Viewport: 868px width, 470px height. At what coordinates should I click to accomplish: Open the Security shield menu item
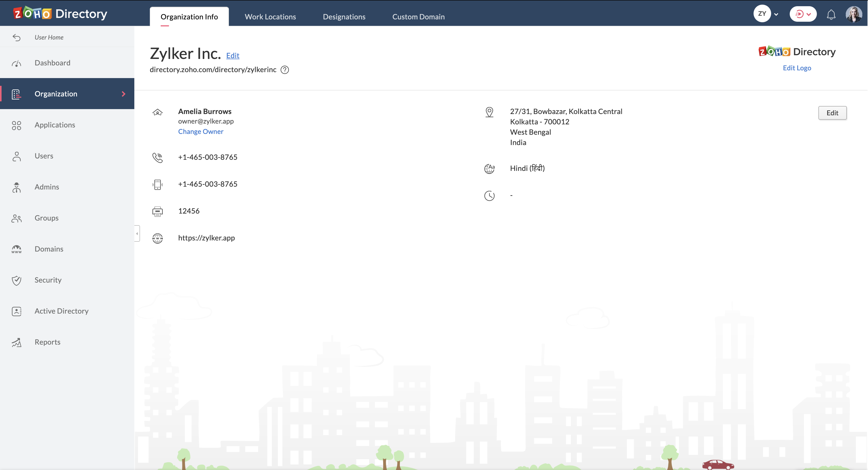pyautogui.click(x=48, y=280)
